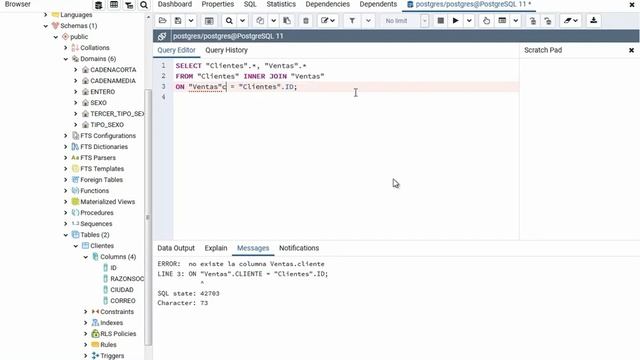Click the Stop query square button
The height and width of the screenshot is (360, 640).
(x=440, y=20)
